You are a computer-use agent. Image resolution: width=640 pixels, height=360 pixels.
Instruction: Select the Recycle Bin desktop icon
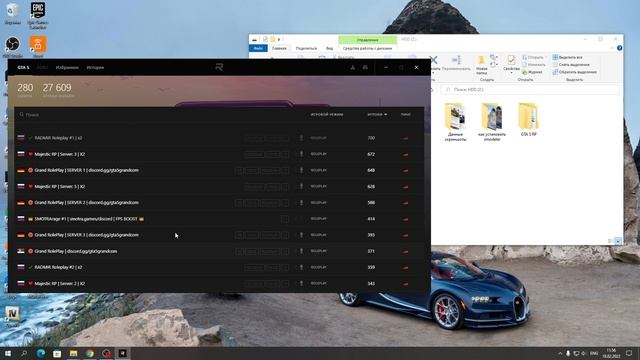tap(12, 10)
